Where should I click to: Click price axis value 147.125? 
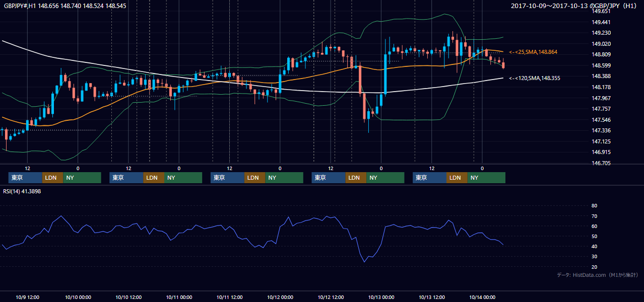[x=602, y=141]
